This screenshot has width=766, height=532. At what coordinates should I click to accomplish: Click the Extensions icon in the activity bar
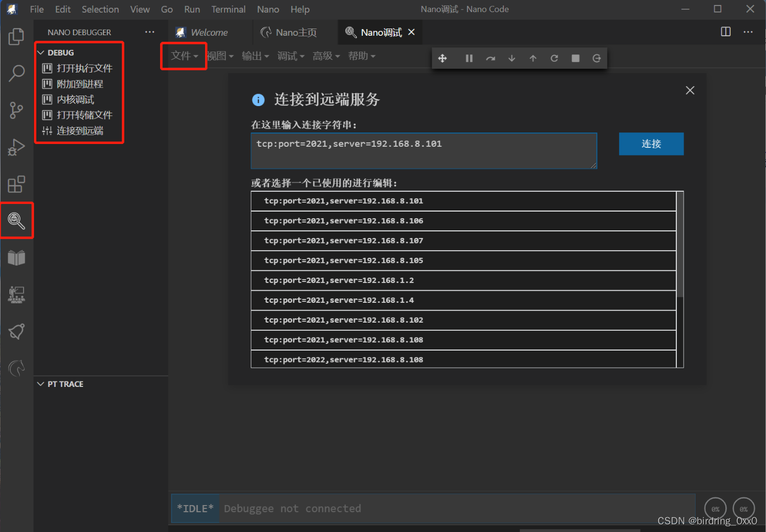coord(16,184)
